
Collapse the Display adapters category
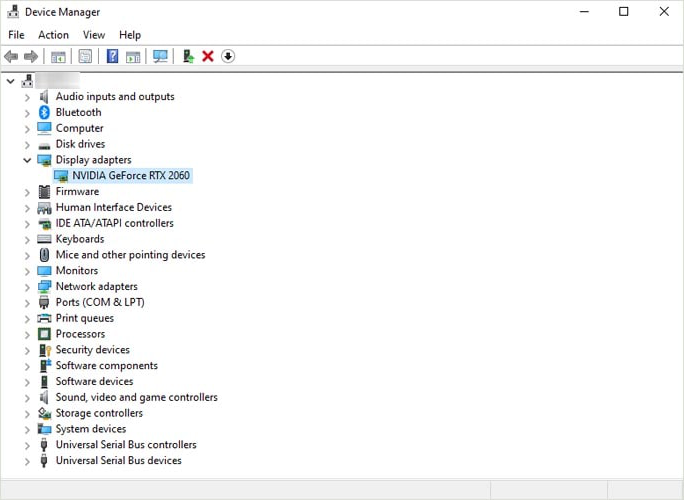(x=27, y=160)
